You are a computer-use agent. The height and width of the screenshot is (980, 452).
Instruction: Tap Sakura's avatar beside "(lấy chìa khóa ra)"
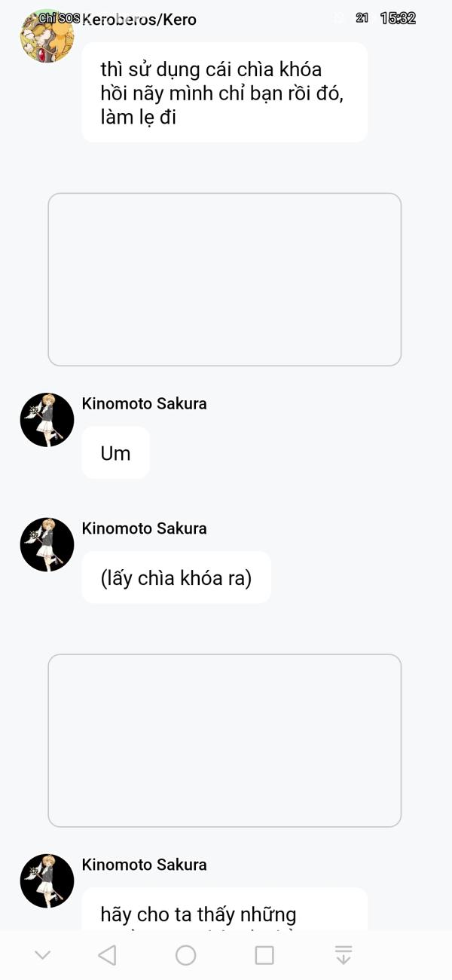click(47, 544)
